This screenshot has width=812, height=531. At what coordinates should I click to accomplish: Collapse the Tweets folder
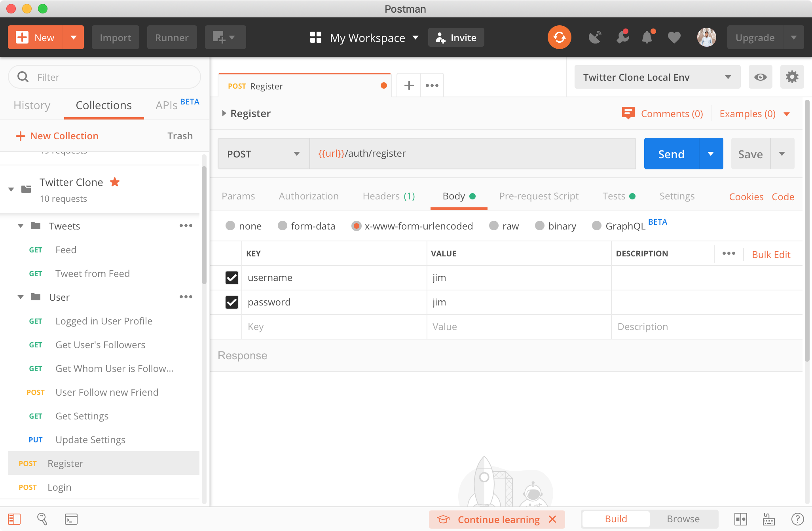(21, 226)
